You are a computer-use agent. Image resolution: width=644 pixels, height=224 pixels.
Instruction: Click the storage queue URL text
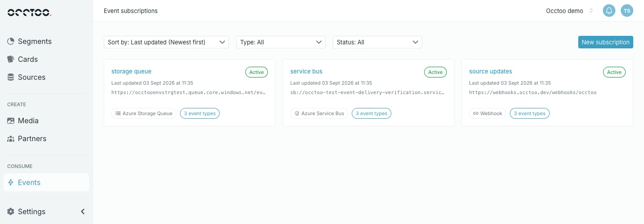coord(189,93)
